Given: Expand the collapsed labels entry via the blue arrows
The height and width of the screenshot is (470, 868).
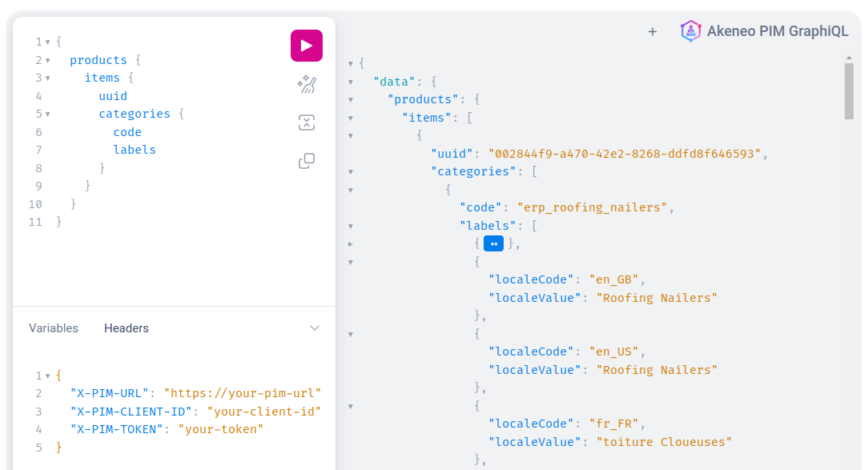Looking at the screenshot, I should click(x=493, y=243).
